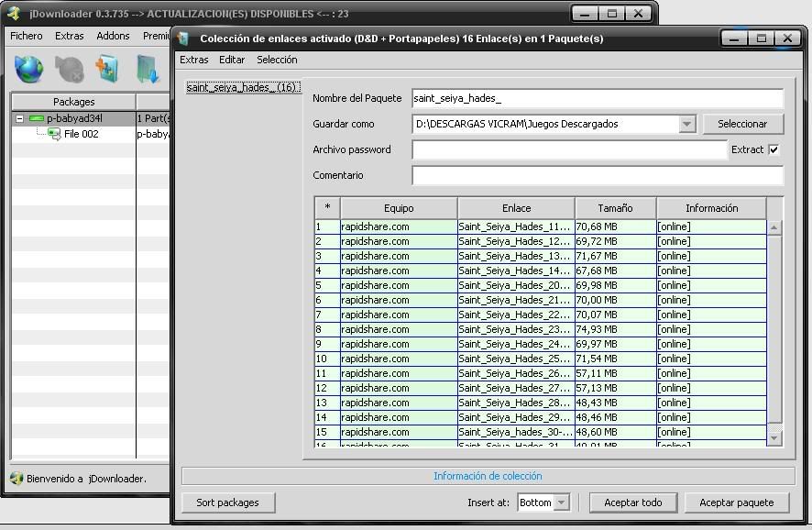
Task: Open the Extras menu in jDownloader main window
Action: [x=70, y=36]
